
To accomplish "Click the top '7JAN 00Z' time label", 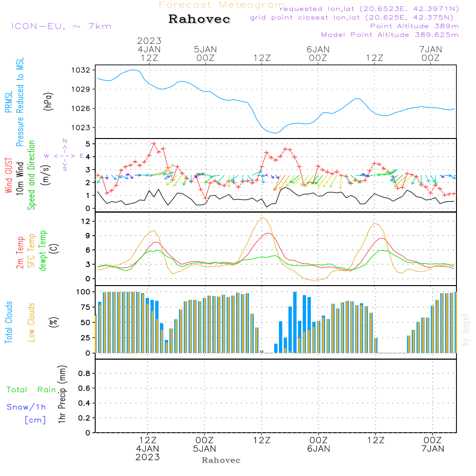I will tap(430, 53).
